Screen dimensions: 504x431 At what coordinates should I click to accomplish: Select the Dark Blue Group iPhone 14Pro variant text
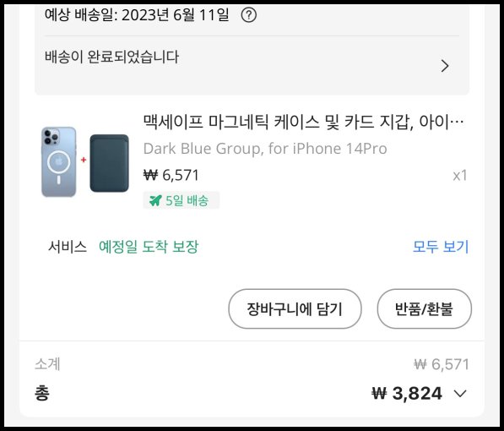pyautogui.click(x=265, y=149)
